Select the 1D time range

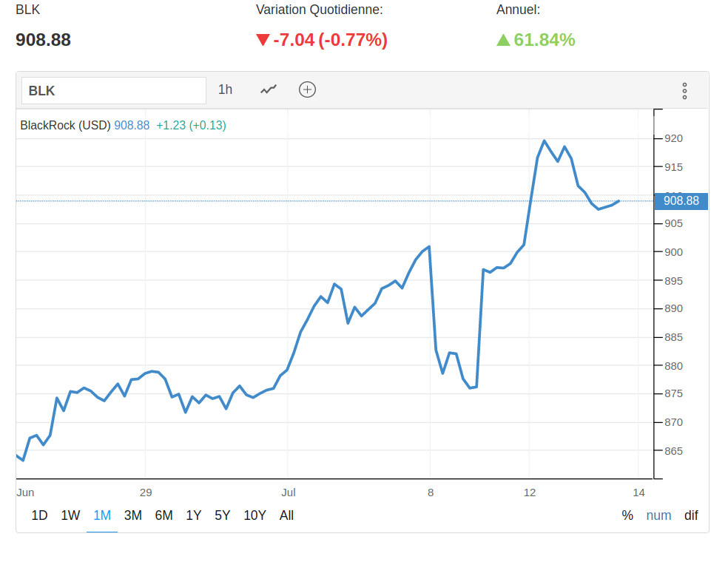pyautogui.click(x=39, y=515)
